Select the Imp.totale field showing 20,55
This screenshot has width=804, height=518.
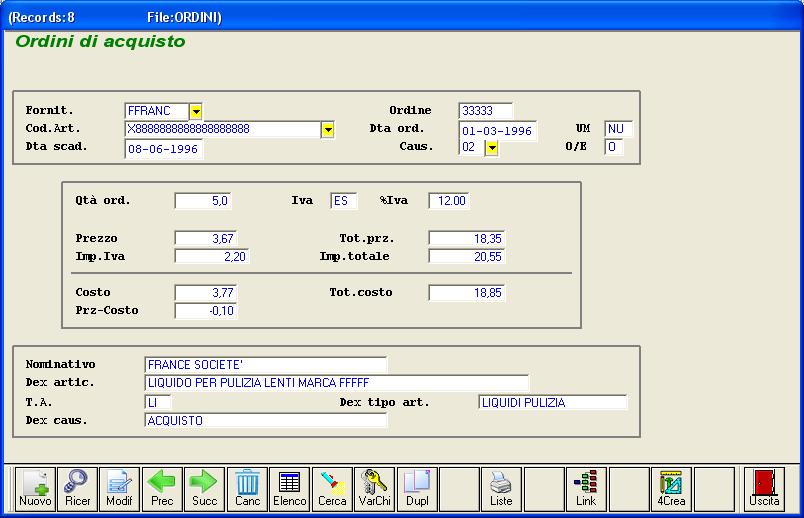[467, 256]
